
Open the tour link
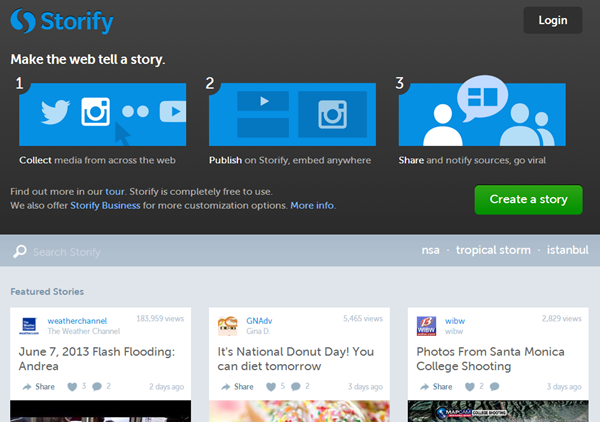coord(115,191)
